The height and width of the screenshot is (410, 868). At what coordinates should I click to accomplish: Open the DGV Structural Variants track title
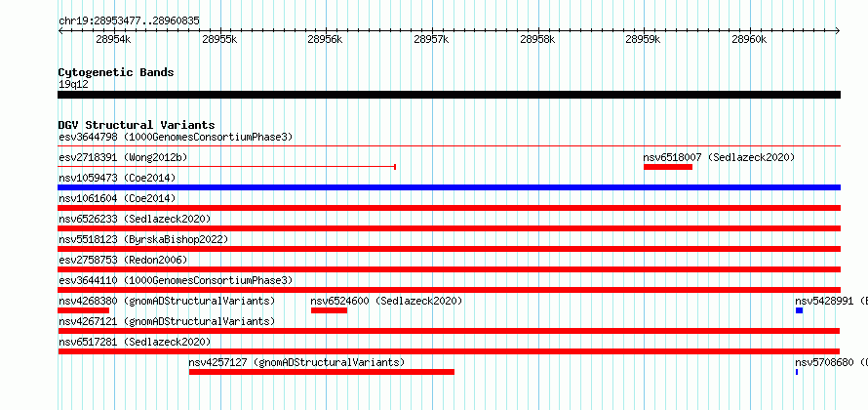pos(137,125)
